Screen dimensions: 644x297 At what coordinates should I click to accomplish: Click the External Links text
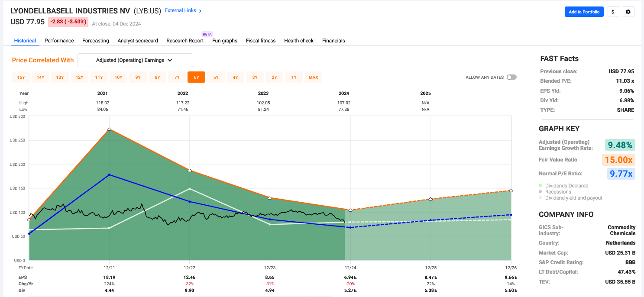[x=179, y=10]
